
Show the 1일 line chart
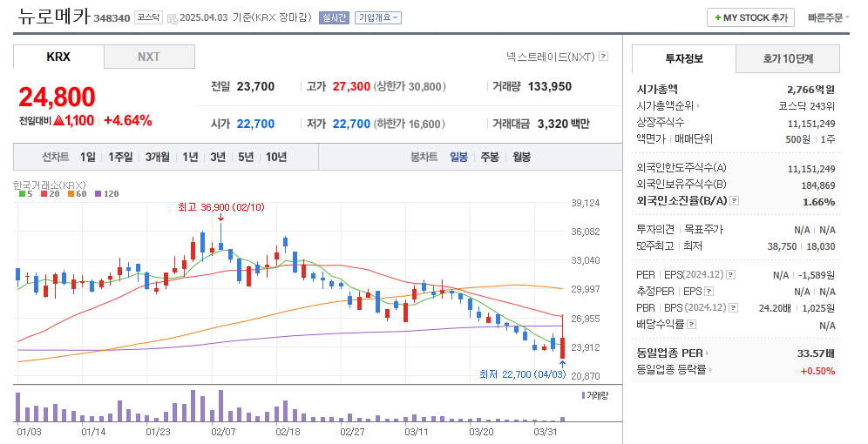point(87,157)
